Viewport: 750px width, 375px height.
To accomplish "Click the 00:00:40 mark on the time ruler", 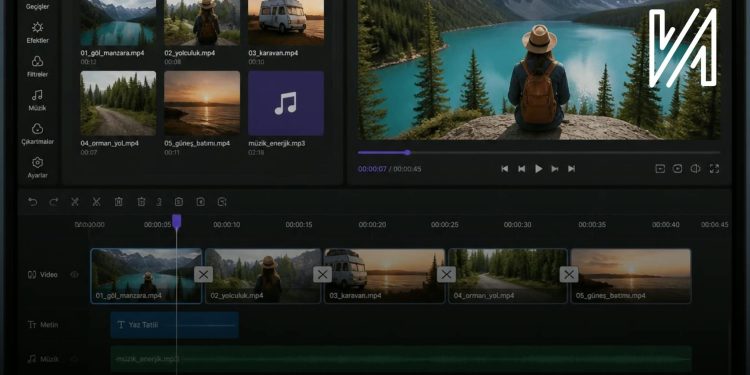I will click(666, 225).
